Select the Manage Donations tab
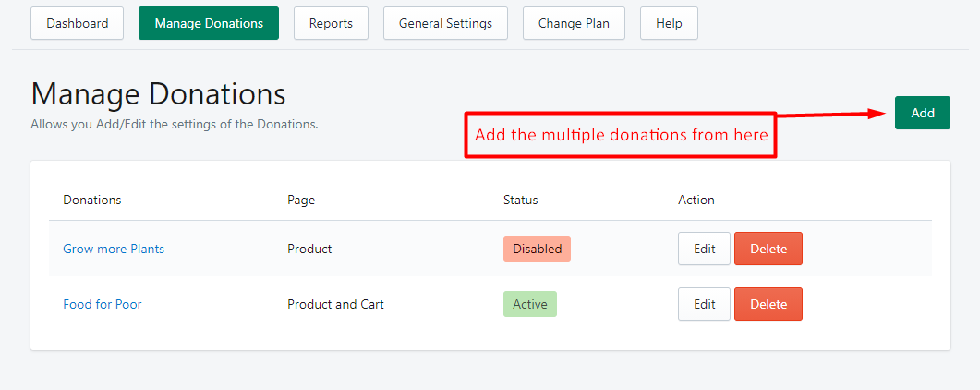 pyautogui.click(x=209, y=23)
